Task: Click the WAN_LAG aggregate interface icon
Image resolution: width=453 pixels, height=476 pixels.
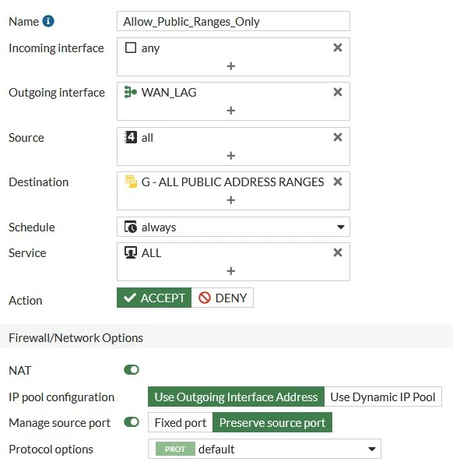Action: coord(131,92)
